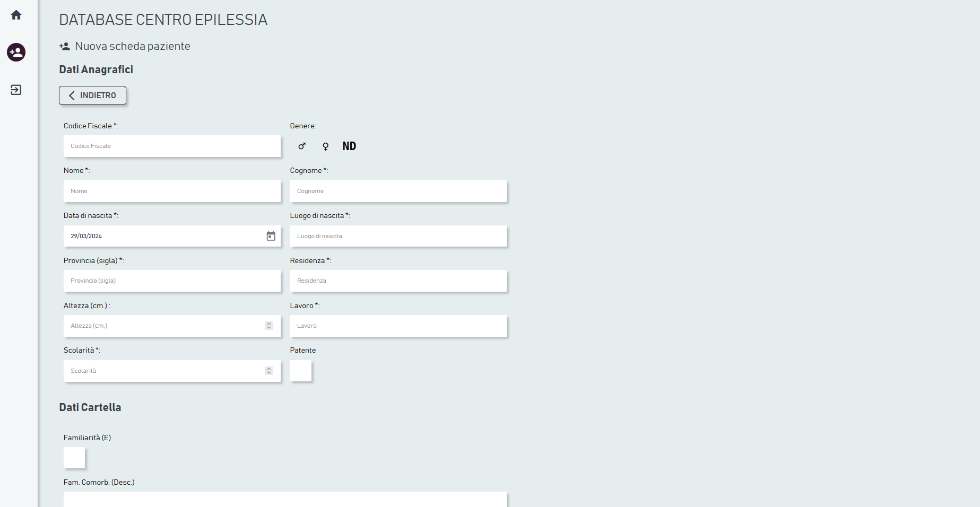Go to home via sidebar house icon
Viewport: 980px width, 507px height.
(16, 15)
